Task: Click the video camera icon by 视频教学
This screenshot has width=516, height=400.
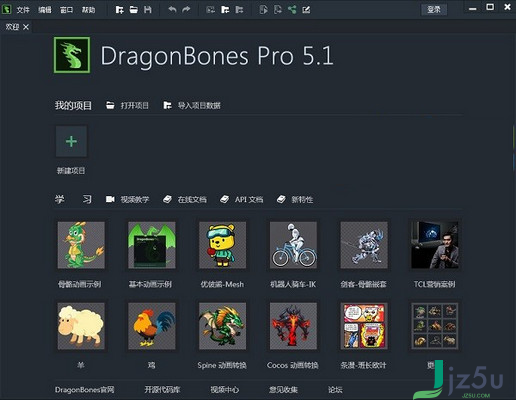Action: tap(110, 199)
